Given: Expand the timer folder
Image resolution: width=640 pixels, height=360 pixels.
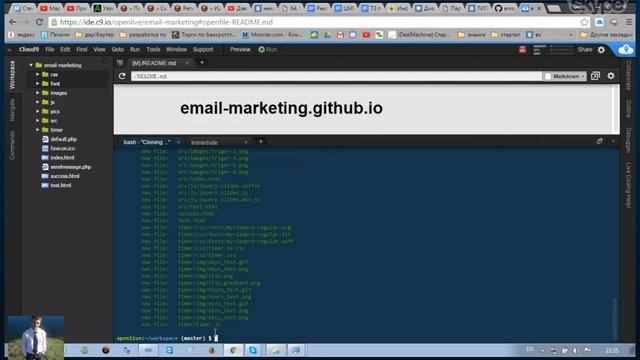Looking at the screenshot, I should click(38, 130).
